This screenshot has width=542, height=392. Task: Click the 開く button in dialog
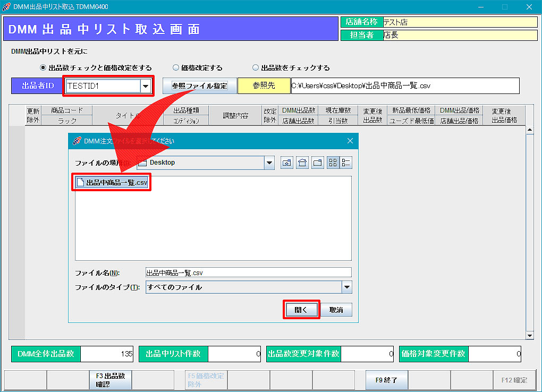tap(301, 310)
